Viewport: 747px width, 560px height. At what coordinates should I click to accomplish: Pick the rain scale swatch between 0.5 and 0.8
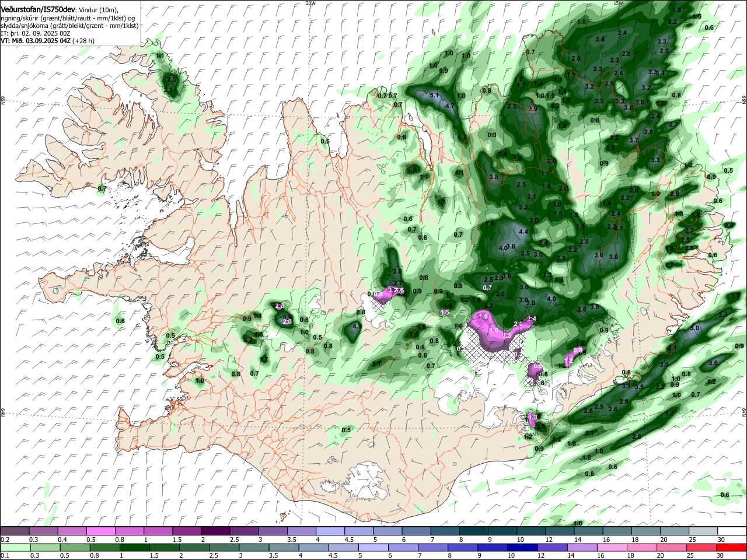[75, 547]
